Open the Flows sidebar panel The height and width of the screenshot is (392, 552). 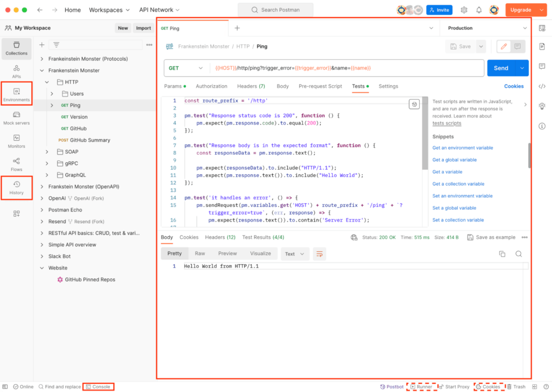point(16,164)
